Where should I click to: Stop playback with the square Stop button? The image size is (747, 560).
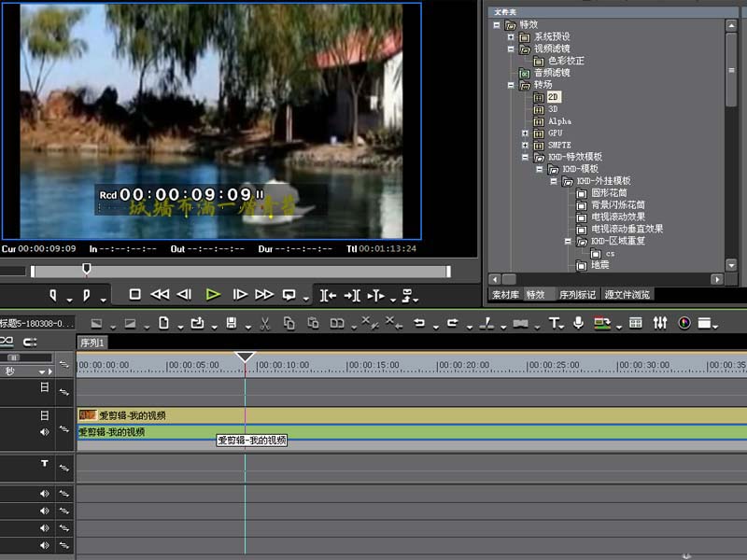point(134,295)
